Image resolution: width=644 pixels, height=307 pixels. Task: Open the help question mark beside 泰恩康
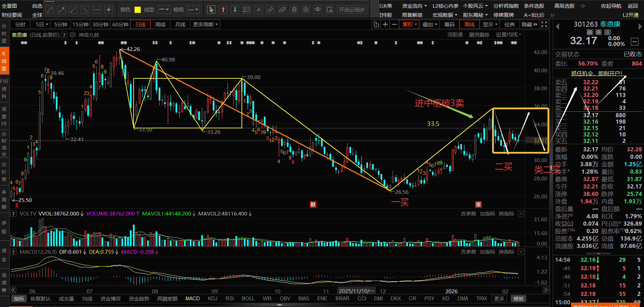click(64, 35)
